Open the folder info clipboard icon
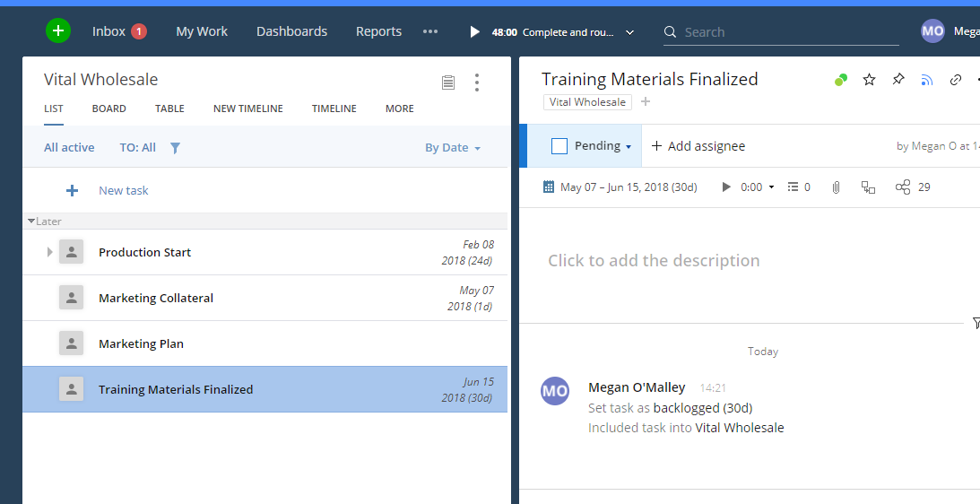The image size is (980, 504). click(448, 83)
